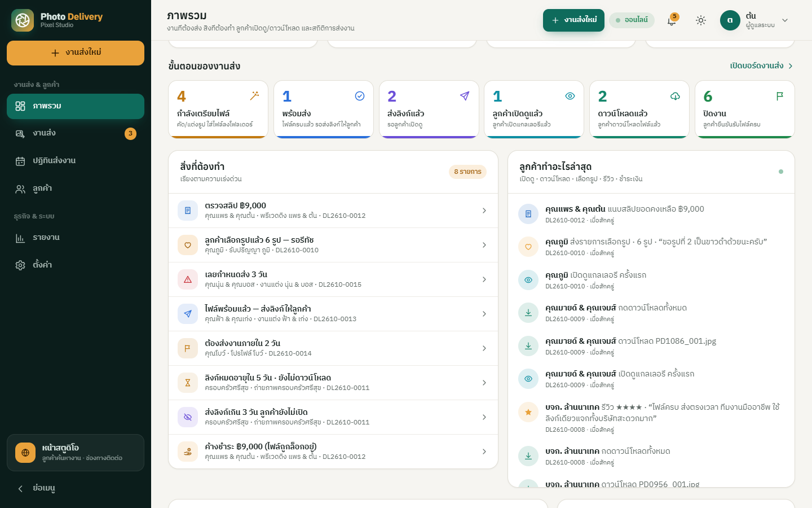The width and height of the screenshot is (812, 508).
Task: Open งานส่ง in the sidebar
Action: (x=76, y=134)
